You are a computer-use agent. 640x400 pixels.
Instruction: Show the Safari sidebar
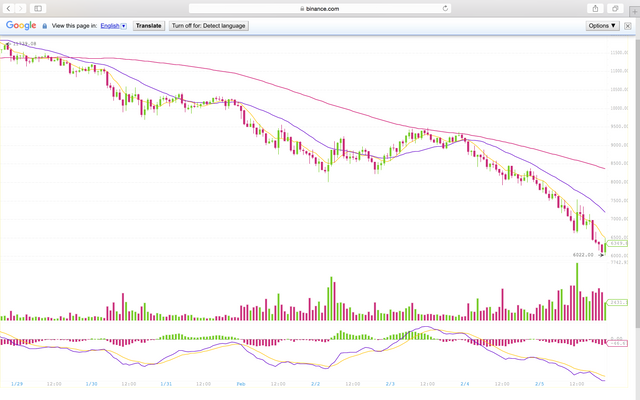pyautogui.click(x=38, y=8)
